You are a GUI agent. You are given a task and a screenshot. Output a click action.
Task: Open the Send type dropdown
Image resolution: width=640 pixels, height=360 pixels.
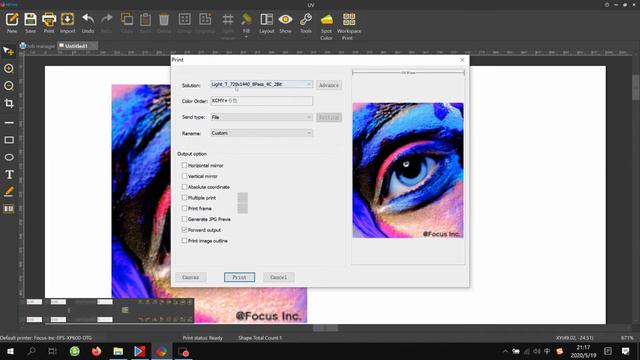(262, 117)
